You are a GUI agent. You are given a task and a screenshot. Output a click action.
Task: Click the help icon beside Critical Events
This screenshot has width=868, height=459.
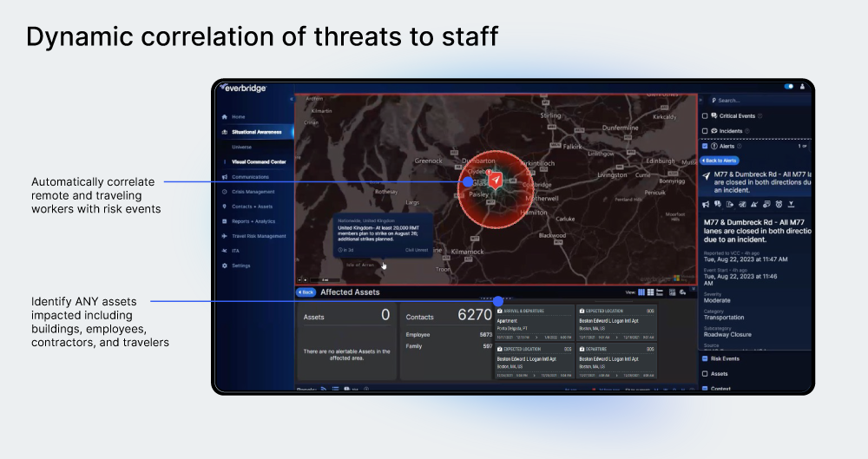coord(760,116)
